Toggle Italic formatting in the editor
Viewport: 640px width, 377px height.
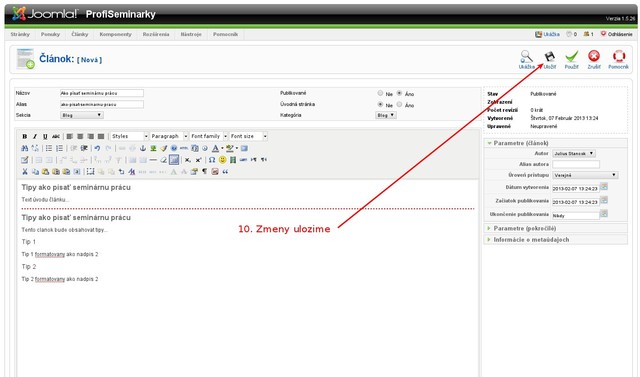(x=35, y=136)
